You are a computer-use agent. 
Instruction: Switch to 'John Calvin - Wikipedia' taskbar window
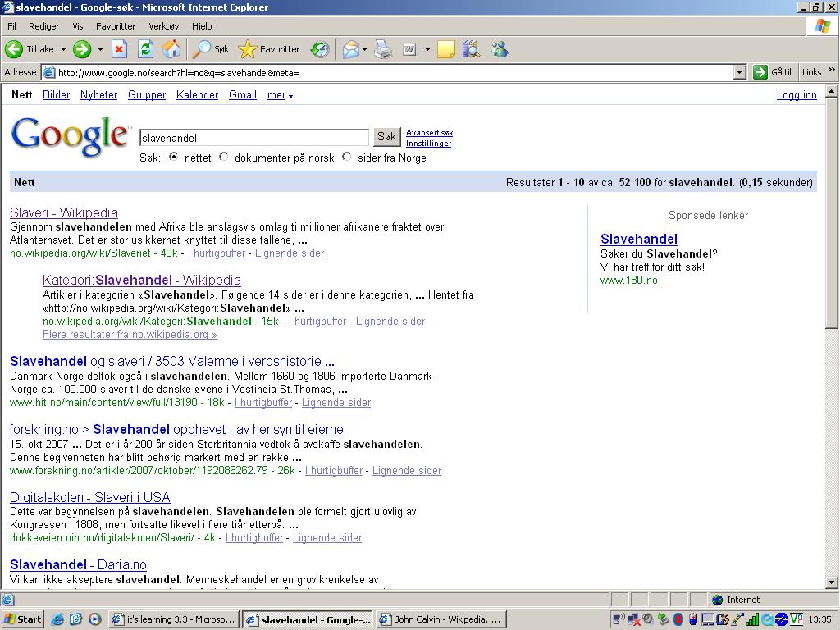pos(441,619)
